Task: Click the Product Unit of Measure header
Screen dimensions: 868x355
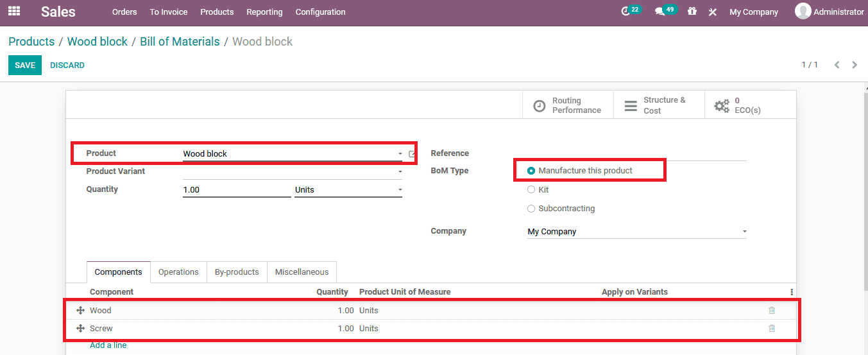Action: click(x=405, y=292)
